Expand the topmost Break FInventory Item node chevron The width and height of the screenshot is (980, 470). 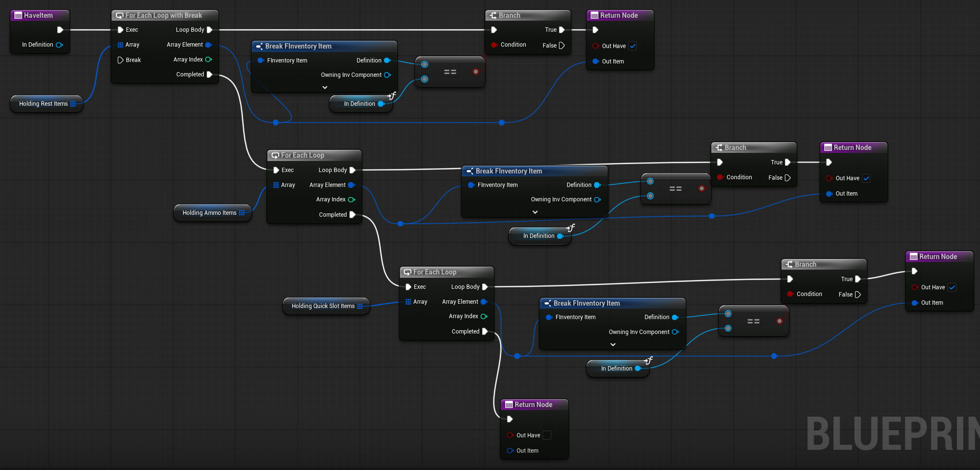click(325, 87)
